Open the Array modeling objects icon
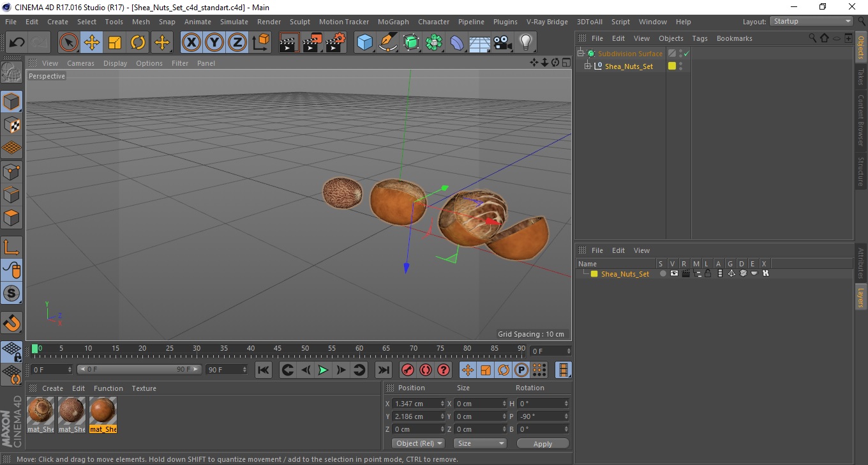This screenshot has height=465, width=868. point(434,43)
